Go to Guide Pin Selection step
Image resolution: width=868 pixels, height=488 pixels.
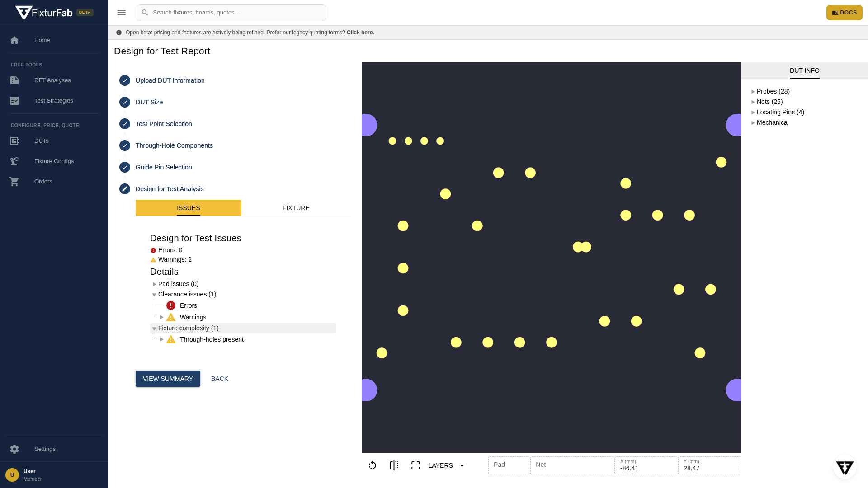(x=164, y=167)
